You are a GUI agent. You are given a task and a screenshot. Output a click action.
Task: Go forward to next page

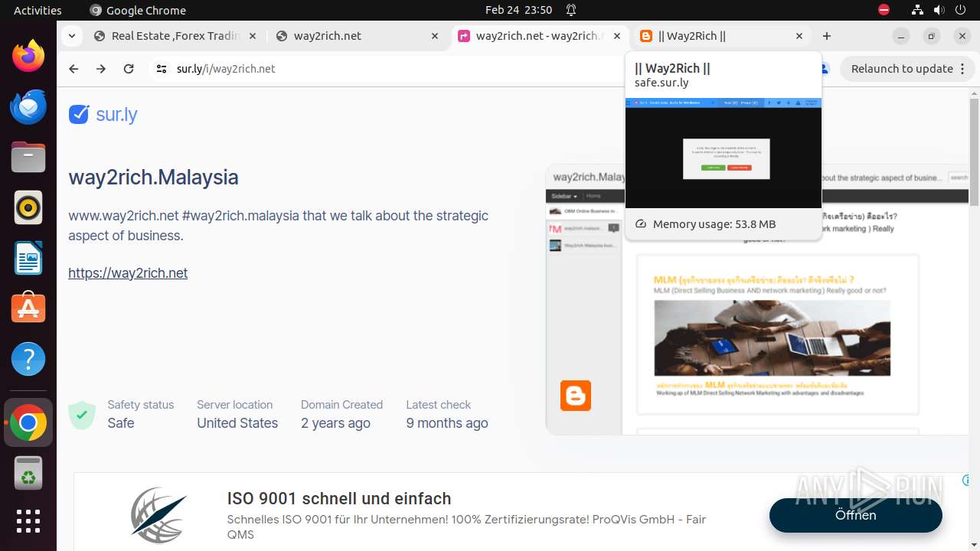pos(101,69)
